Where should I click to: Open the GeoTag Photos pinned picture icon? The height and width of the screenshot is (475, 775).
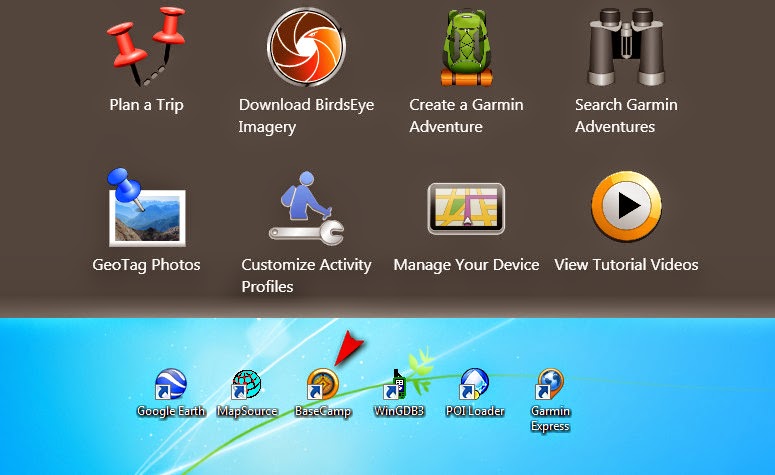(x=146, y=208)
